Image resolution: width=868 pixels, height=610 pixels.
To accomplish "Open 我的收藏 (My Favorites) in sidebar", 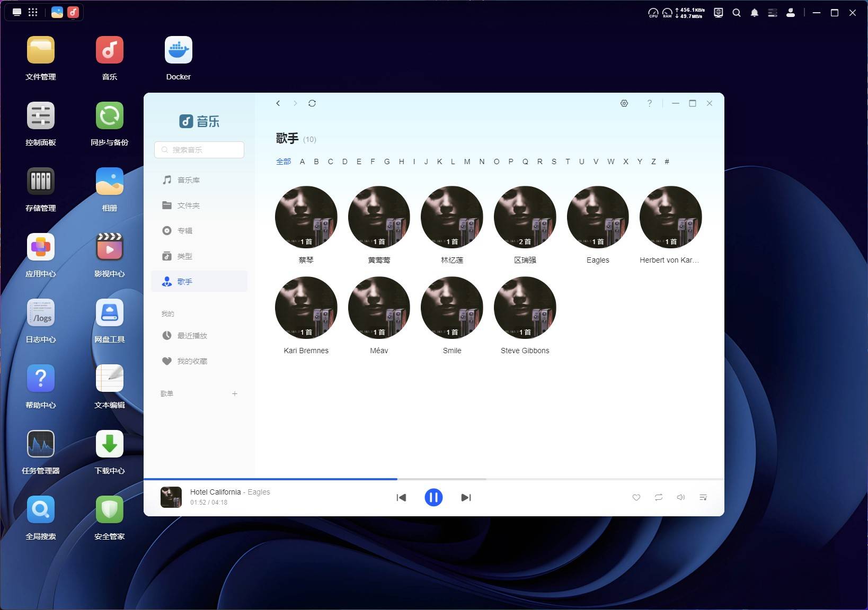I will pos(192,361).
